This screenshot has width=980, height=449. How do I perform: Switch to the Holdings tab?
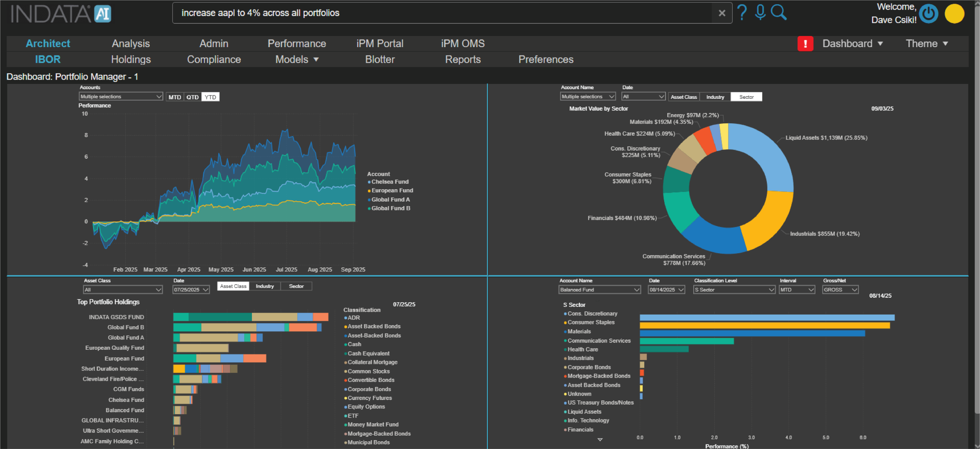[131, 59]
